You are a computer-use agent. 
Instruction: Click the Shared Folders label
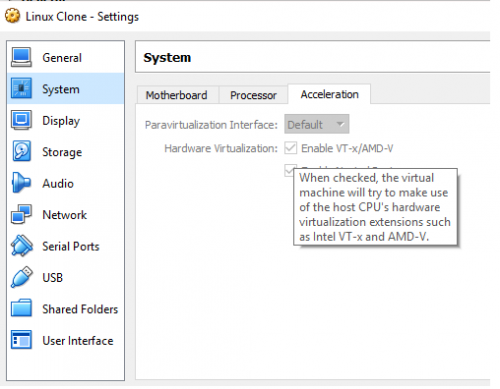tap(80, 309)
